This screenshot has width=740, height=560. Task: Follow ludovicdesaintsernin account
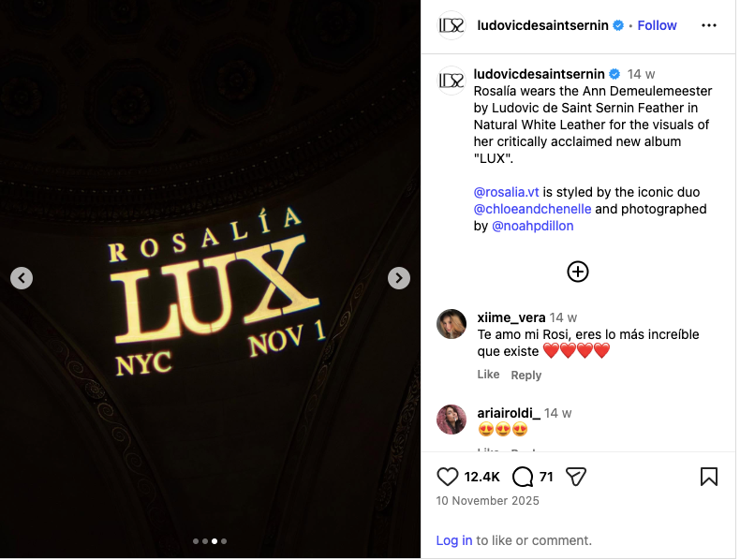657,25
